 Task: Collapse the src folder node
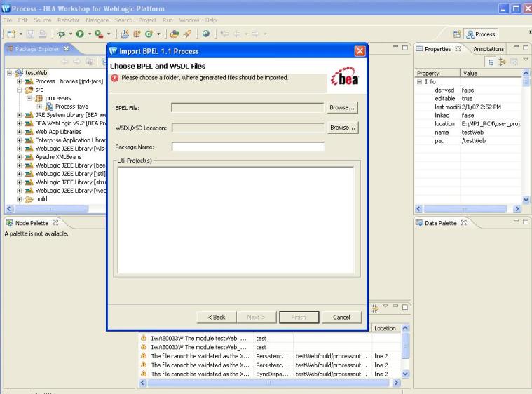pos(20,90)
